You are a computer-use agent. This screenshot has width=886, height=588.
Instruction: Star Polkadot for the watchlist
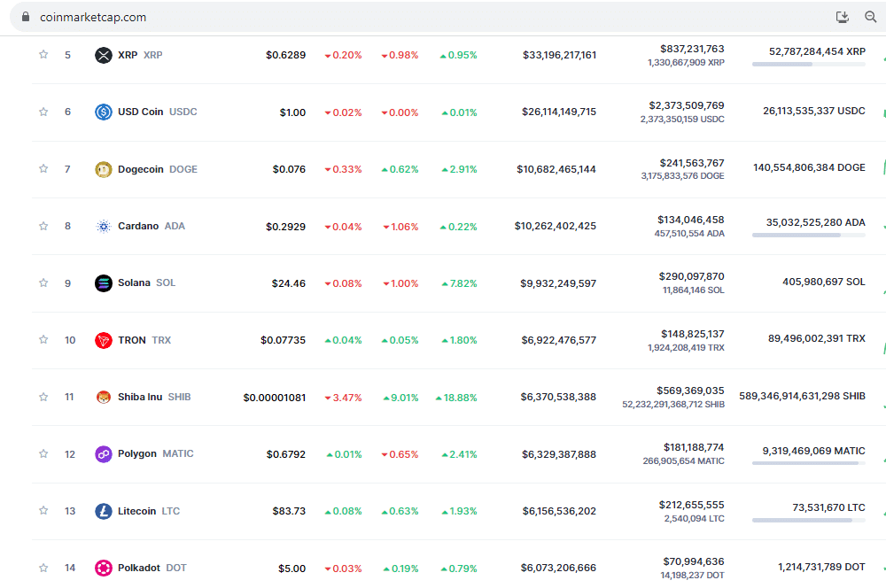pos(43,568)
